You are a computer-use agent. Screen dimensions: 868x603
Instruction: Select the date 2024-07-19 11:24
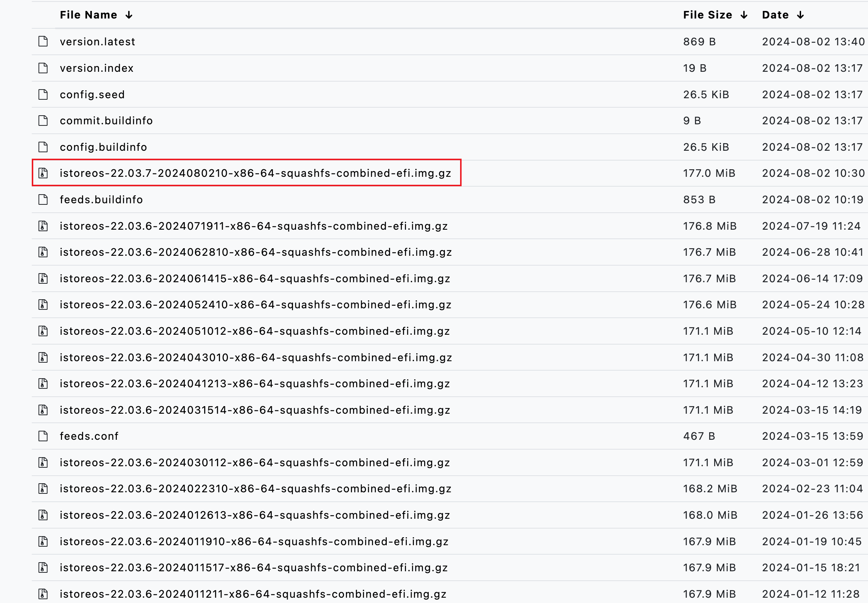[x=811, y=226]
